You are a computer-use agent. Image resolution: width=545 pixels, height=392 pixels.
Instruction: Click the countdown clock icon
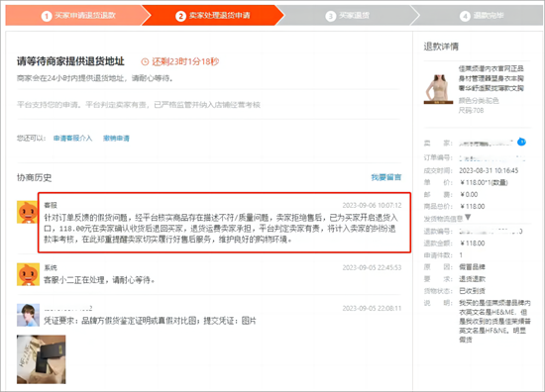coord(145,61)
